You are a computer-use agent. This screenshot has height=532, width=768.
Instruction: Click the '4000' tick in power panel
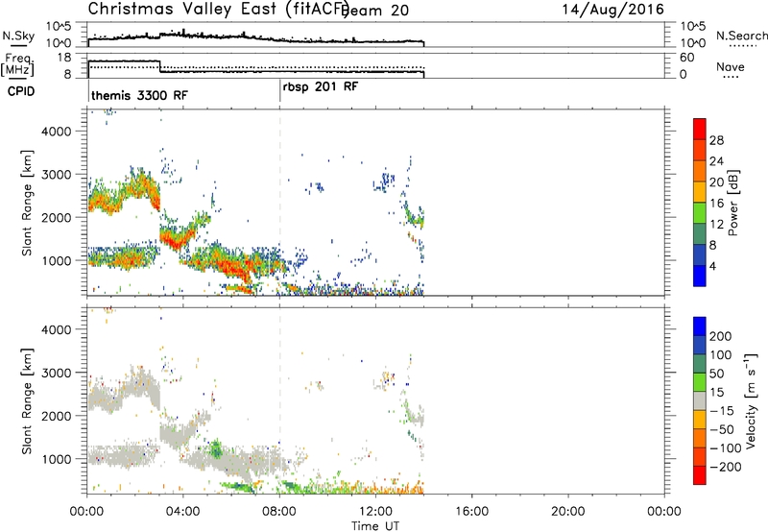pos(56,132)
